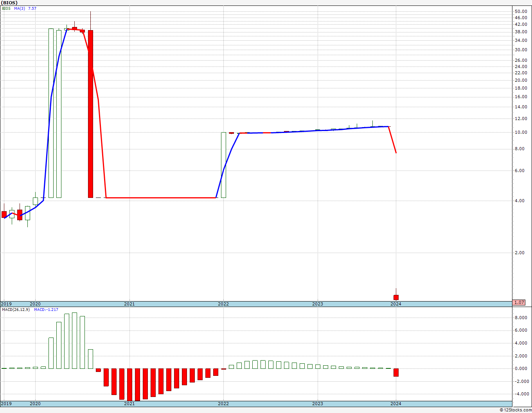This screenshot has width=532, height=413.
Task: Select 2020 on the price chart time axis
Action: pos(35,304)
